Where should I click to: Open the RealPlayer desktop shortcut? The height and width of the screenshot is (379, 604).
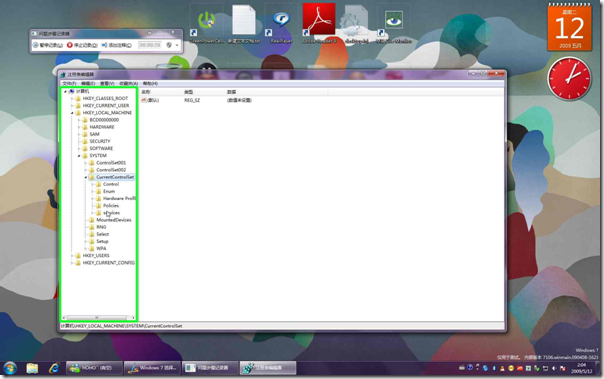click(x=281, y=24)
